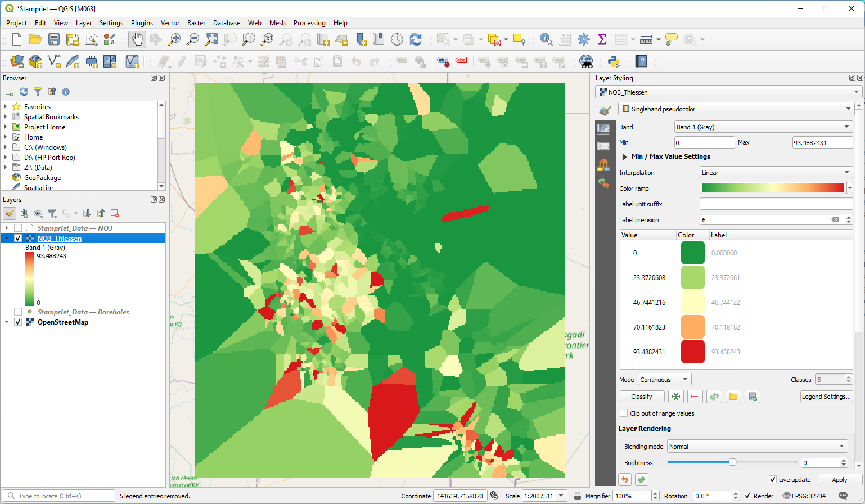Click inside the Scale input field
865x504 pixels.
tap(539, 496)
